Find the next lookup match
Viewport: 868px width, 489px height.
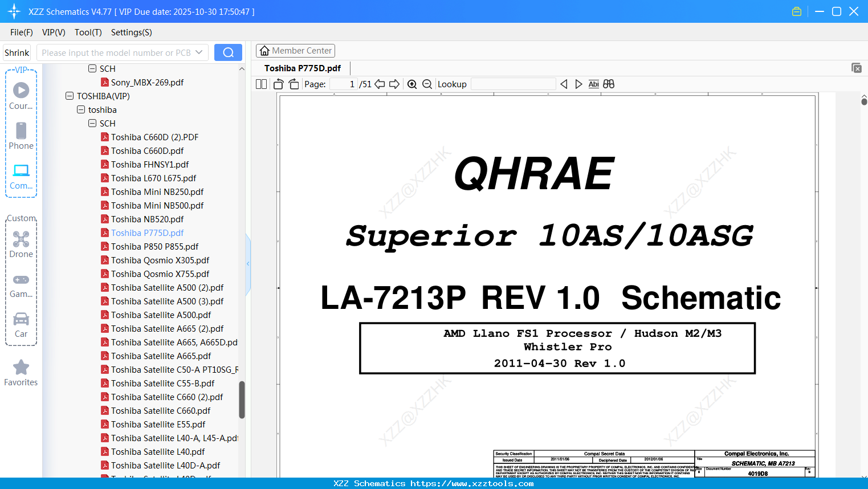tap(578, 84)
